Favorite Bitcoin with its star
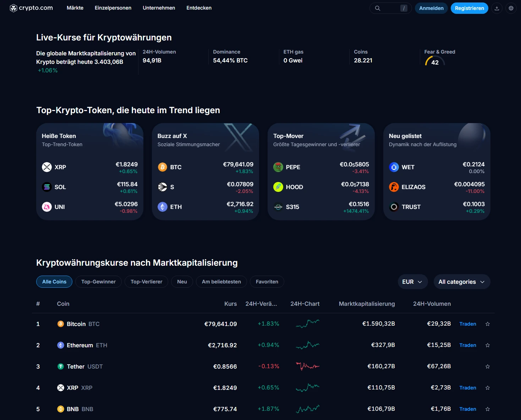521x420 pixels. (x=488, y=324)
